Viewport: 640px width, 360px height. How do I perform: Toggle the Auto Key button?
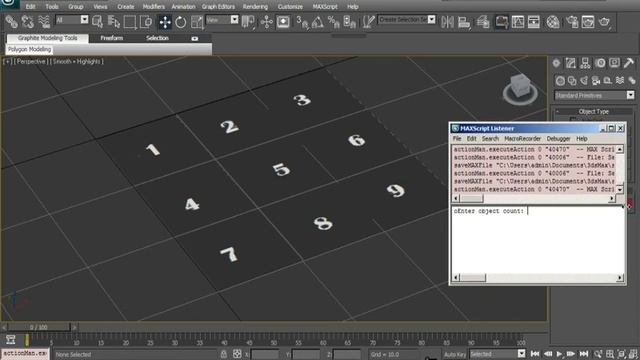(x=454, y=354)
